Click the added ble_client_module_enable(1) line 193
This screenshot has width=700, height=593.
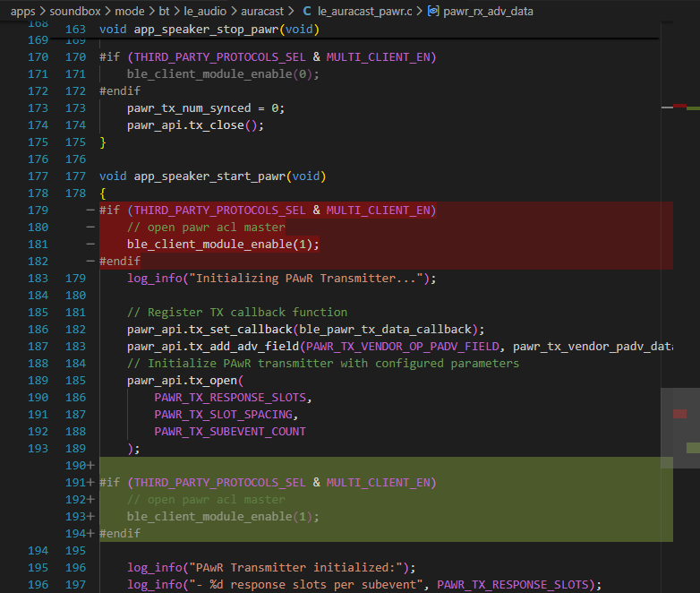[x=223, y=517]
